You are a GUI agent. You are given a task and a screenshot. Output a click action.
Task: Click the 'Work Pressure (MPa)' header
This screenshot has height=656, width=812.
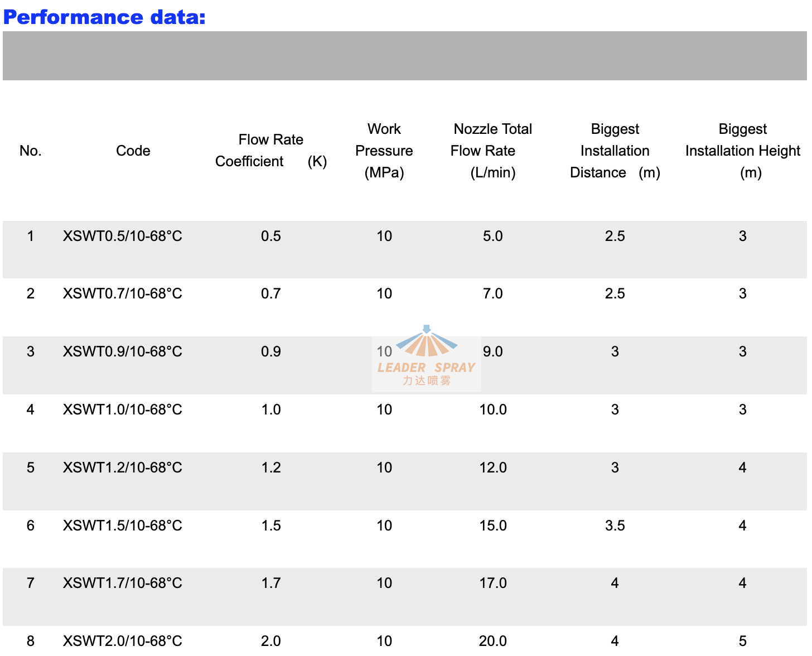click(384, 151)
